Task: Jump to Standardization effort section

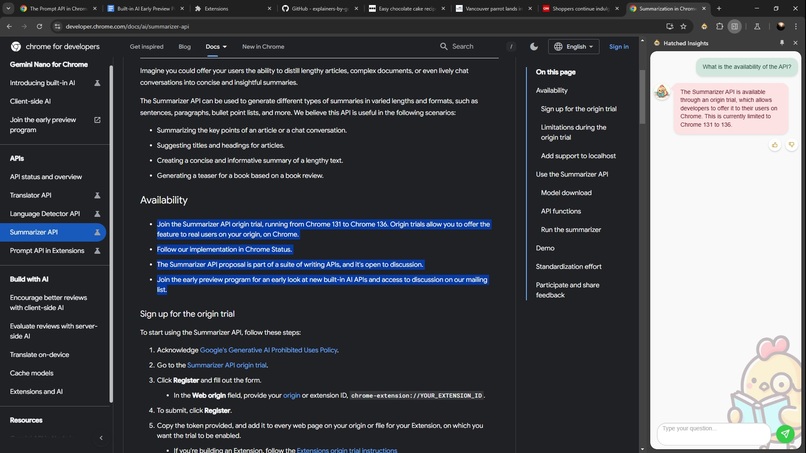Action: pos(569,267)
